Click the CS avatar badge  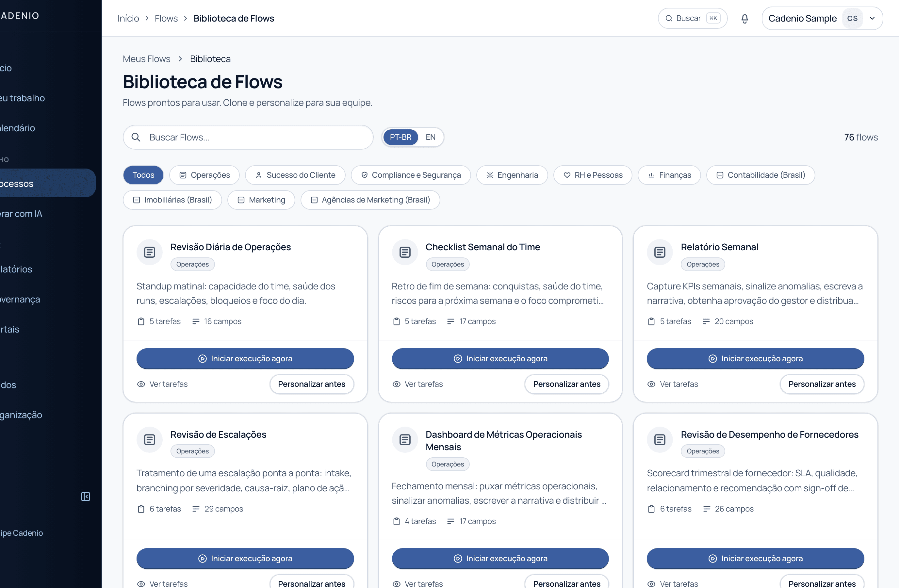[853, 19]
